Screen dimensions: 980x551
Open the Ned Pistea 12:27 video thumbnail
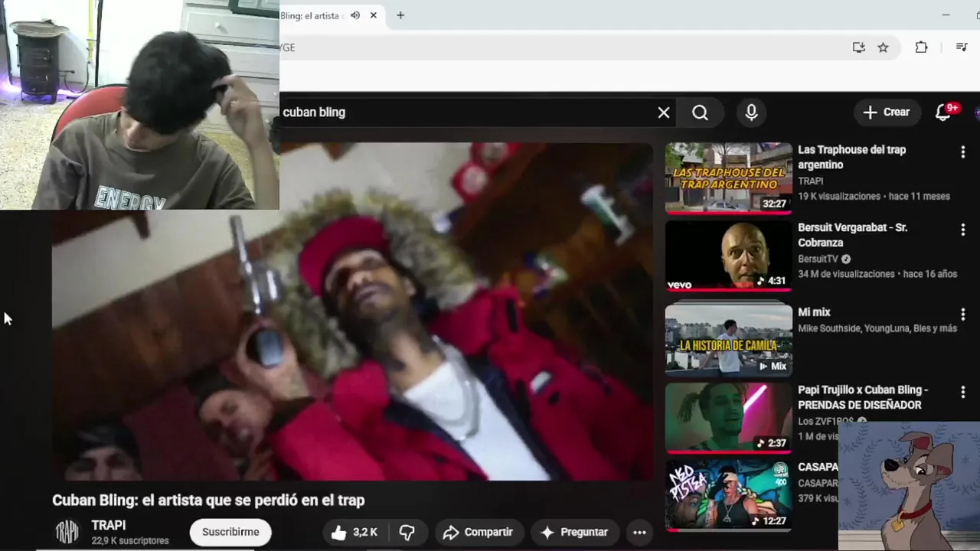point(729,496)
